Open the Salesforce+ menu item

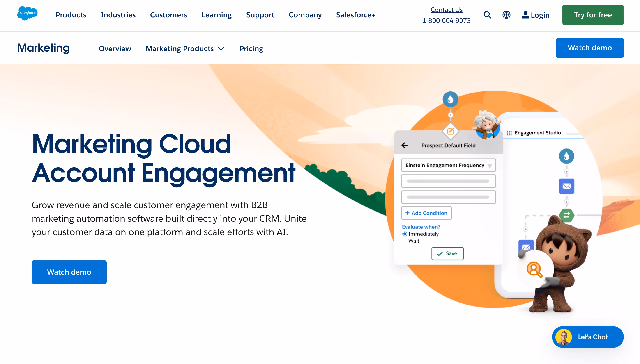click(355, 15)
